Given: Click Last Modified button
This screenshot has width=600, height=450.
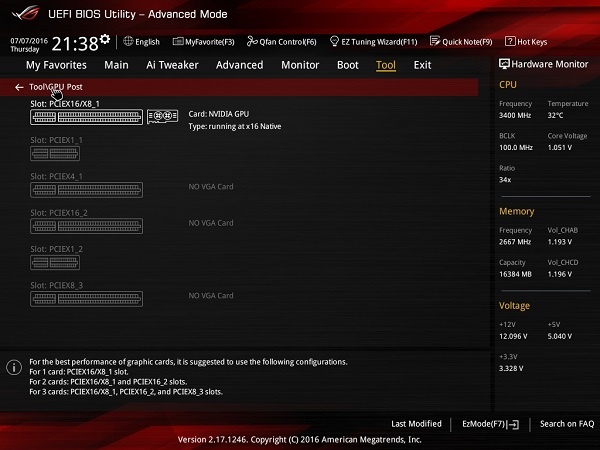Looking at the screenshot, I should coord(416,424).
